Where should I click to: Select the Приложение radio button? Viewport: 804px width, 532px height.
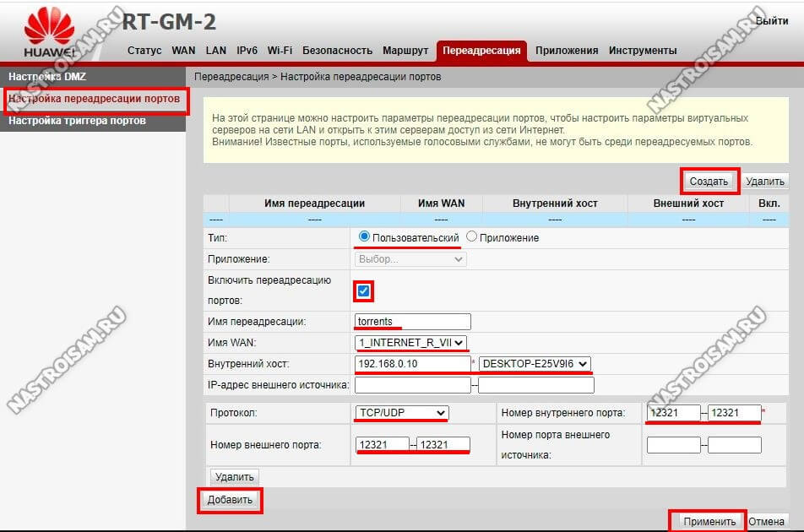pos(472,237)
